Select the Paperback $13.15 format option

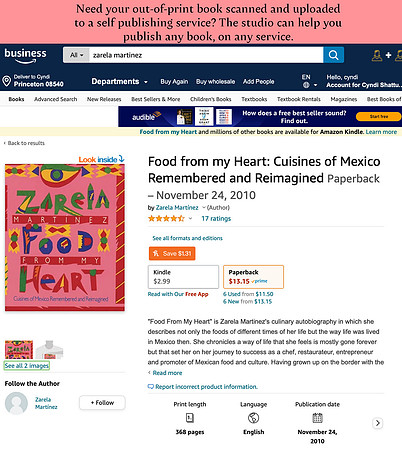pos(253,277)
